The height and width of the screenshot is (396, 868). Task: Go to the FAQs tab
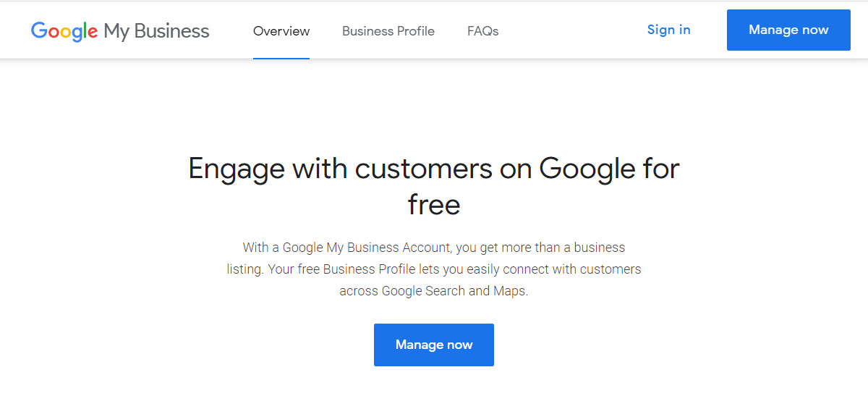tap(482, 31)
